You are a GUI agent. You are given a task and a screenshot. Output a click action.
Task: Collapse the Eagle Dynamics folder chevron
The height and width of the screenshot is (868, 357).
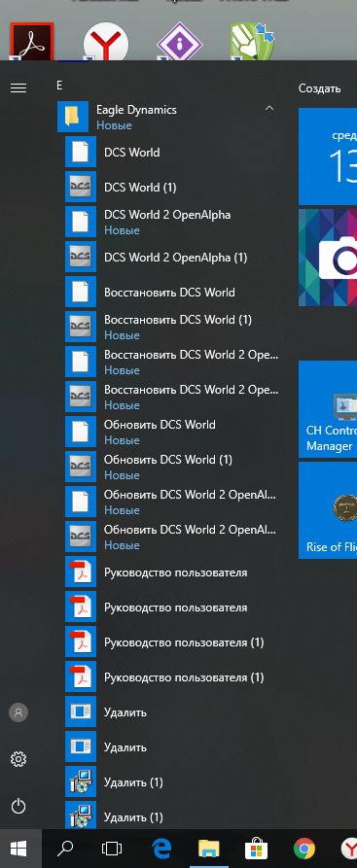pos(269,109)
